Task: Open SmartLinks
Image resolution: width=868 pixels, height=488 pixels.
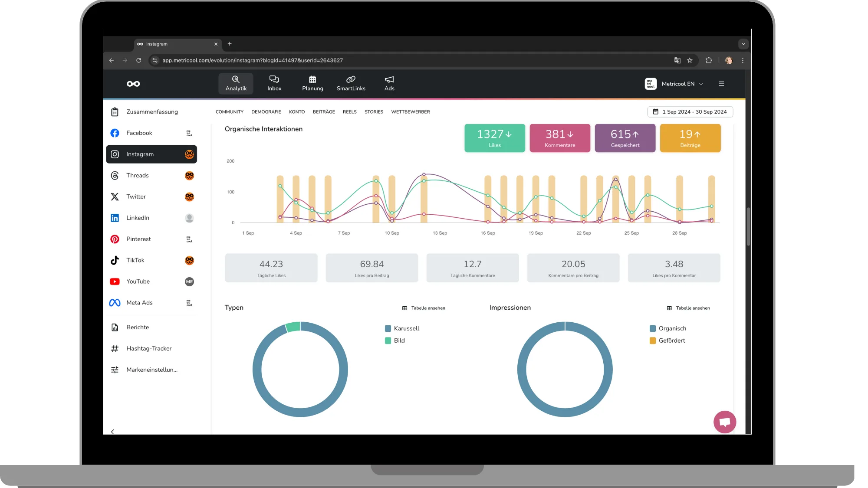Action: pos(351,84)
